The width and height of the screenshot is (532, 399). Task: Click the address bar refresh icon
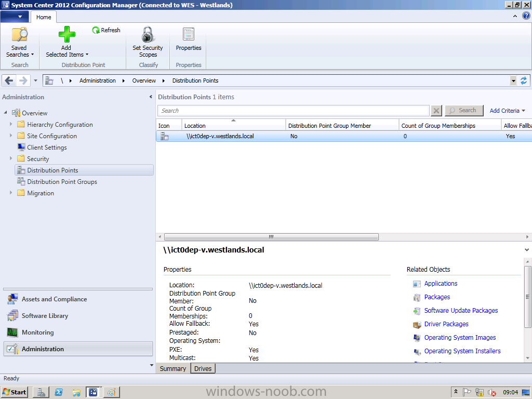[524, 81]
